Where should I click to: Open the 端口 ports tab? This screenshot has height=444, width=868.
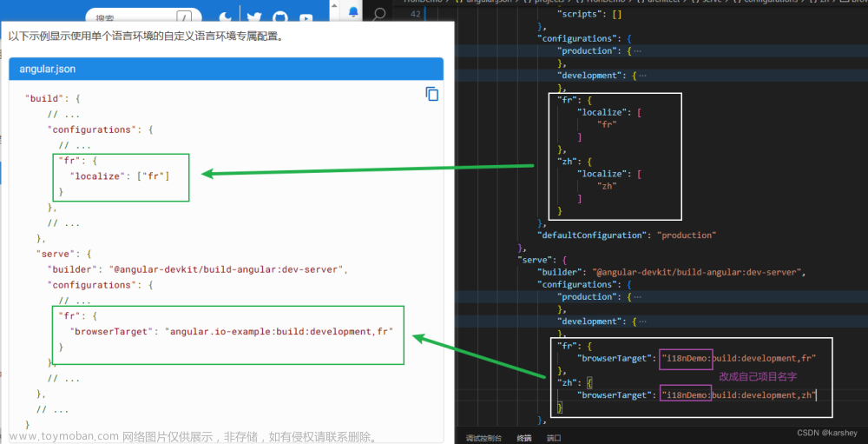[x=554, y=438]
